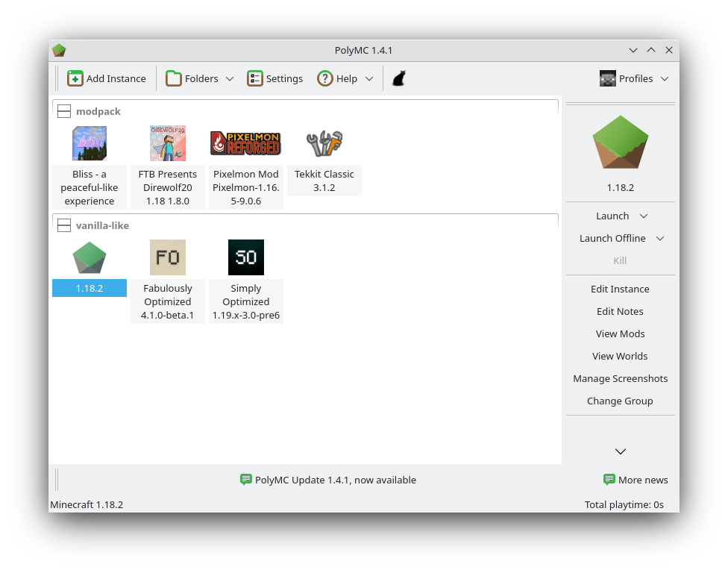This screenshot has width=728, height=570.
Task: Open the Profiles account dropdown
Action: click(x=634, y=78)
